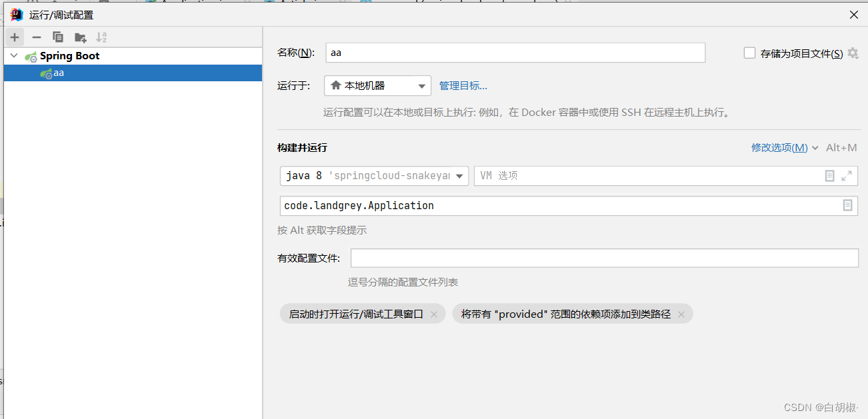Copy the current configuration
868x419 pixels.
click(58, 37)
